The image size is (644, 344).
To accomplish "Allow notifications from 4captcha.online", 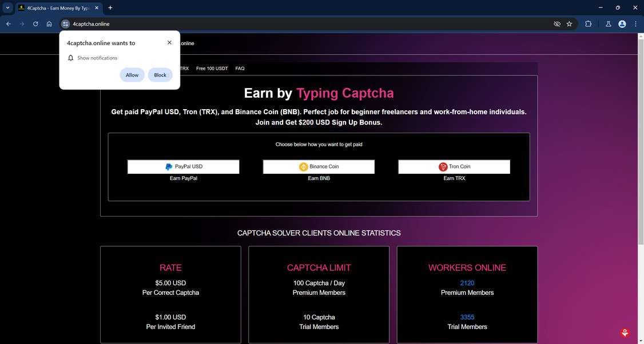I will coord(132,75).
